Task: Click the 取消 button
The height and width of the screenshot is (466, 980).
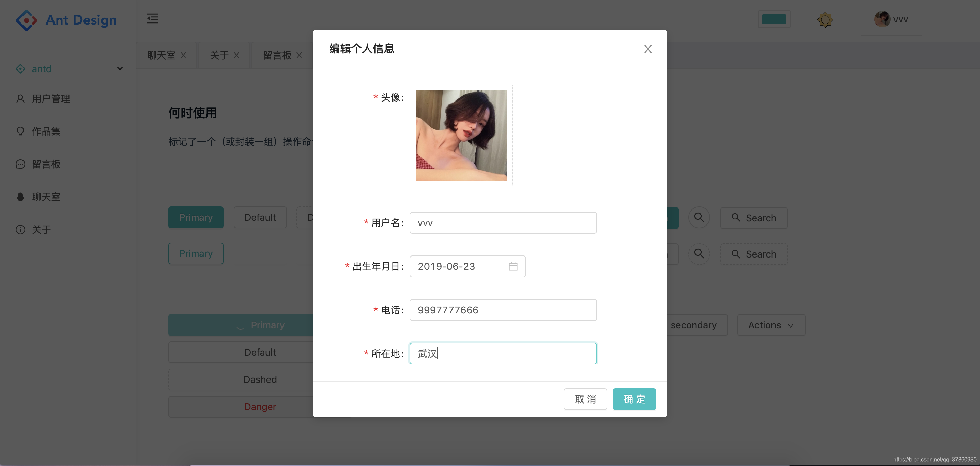Action: pos(585,399)
